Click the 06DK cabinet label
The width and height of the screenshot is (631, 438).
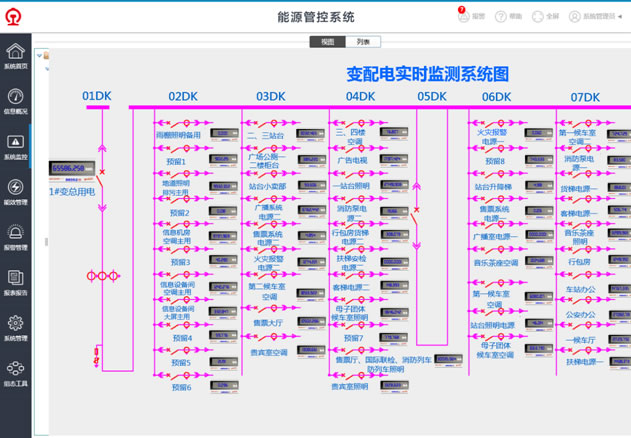pos(497,97)
